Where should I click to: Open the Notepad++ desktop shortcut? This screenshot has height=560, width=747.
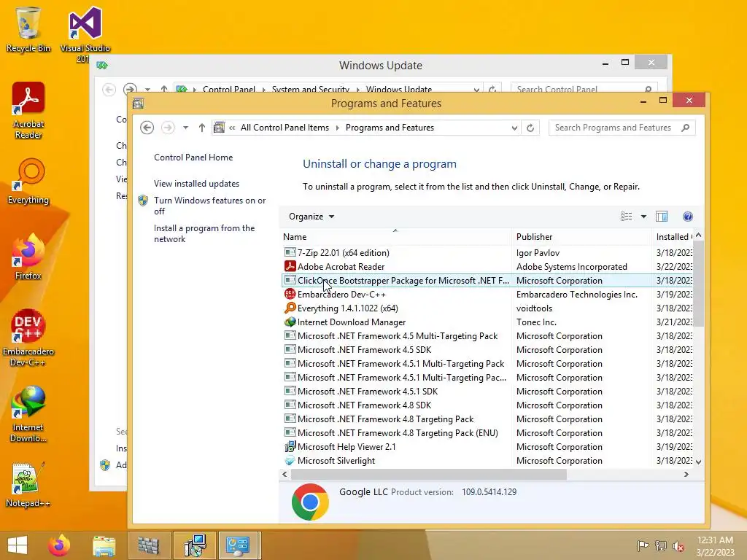28,485
